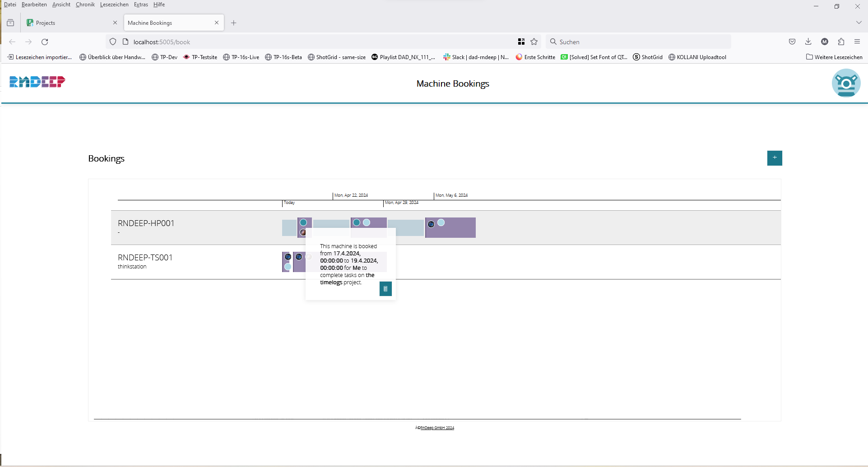Image resolution: width=868 pixels, height=467 pixels.
Task: Open Weitere Lesezeichen bookmarks folder
Action: (834, 57)
